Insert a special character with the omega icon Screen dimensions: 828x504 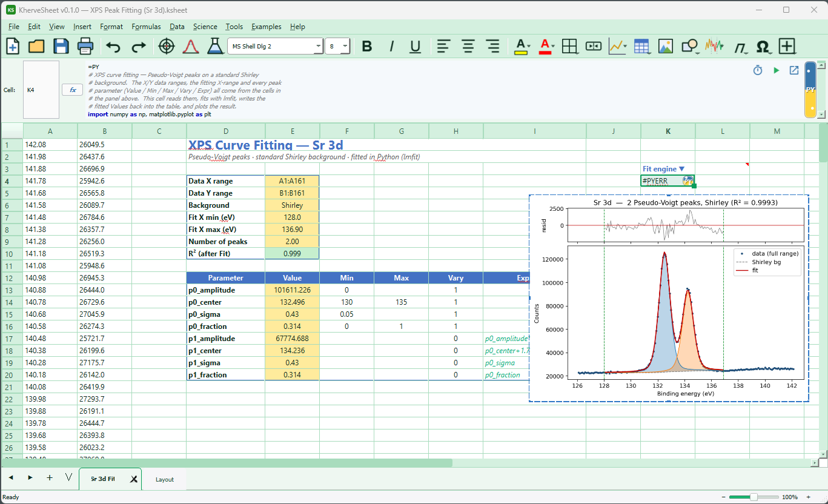coord(763,47)
